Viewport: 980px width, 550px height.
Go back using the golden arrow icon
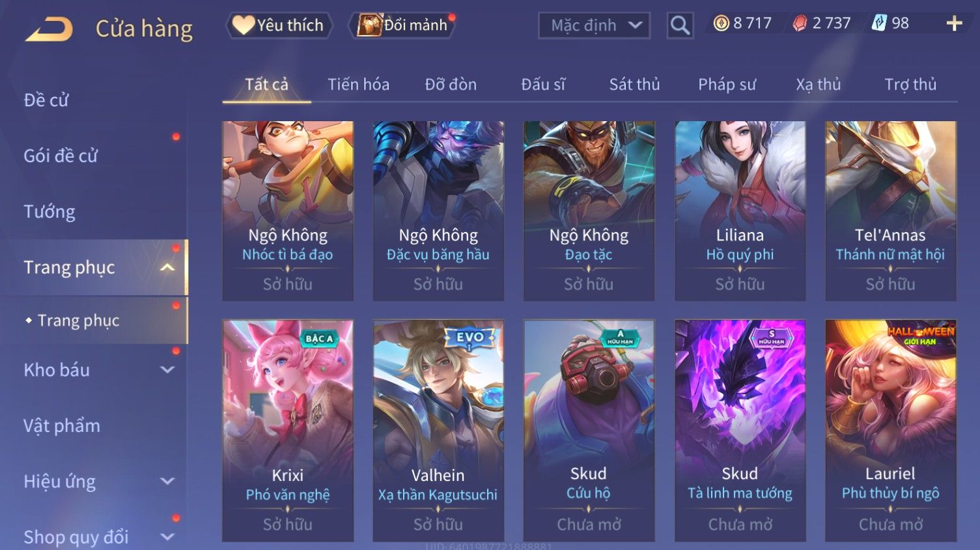tap(49, 29)
